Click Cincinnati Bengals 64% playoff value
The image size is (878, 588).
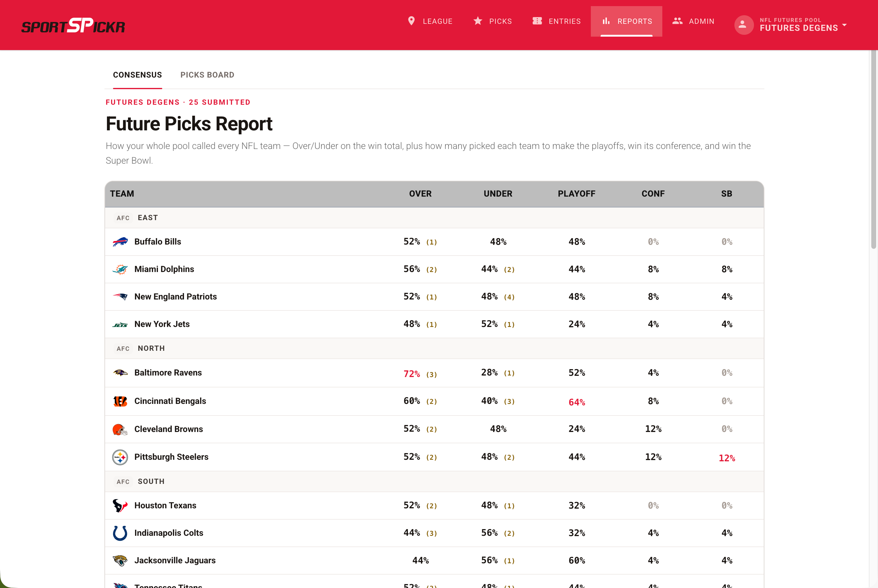pos(577,402)
